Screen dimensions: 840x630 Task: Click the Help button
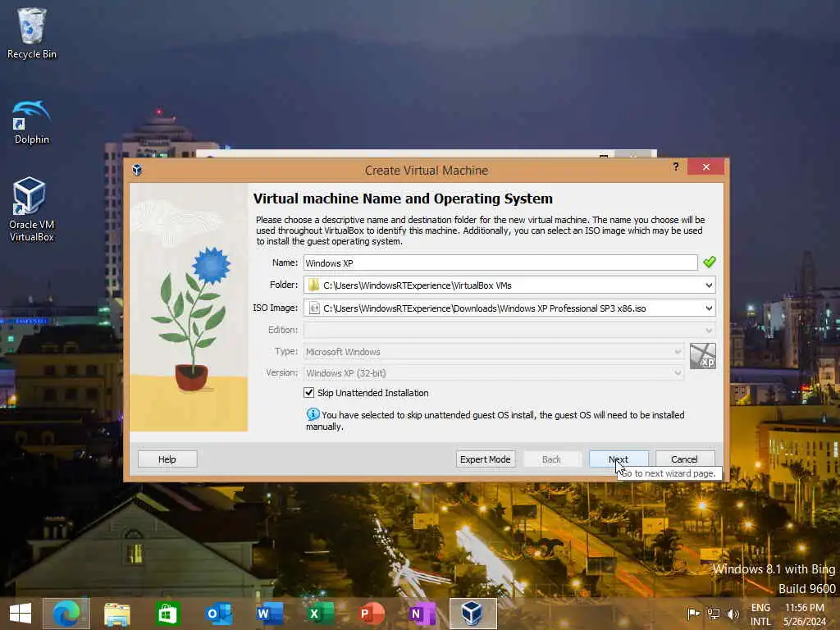pos(167,459)
